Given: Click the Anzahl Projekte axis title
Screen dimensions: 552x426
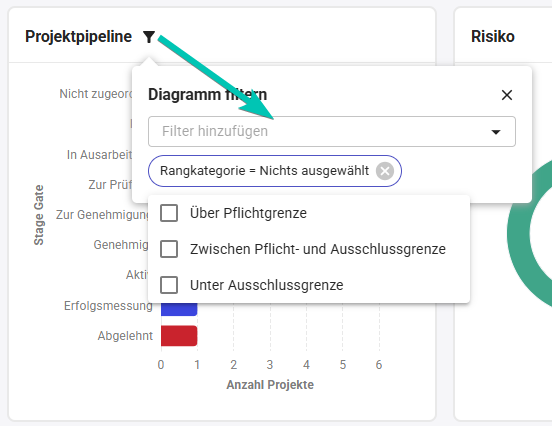Looking at the screenshot, I should [x=270, y=384].
